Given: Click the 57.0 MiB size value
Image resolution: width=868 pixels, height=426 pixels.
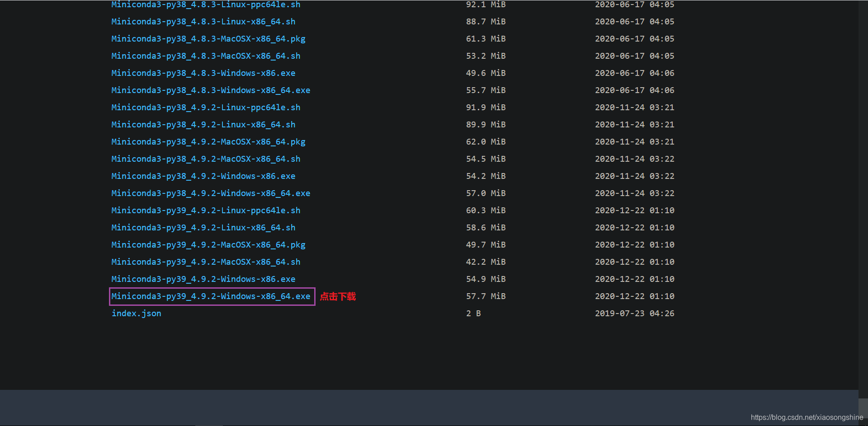Looking at the screenshot, I should (486, 193).
